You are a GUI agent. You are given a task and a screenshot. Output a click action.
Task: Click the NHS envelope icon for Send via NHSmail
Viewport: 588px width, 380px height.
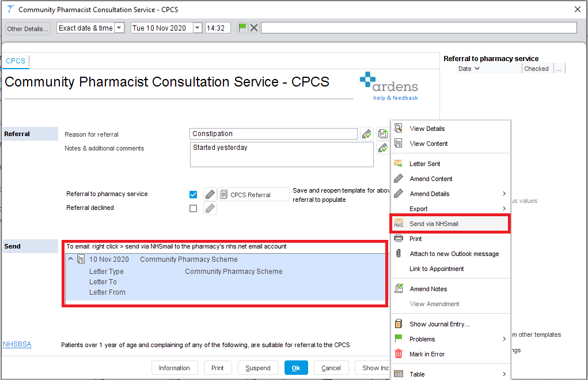[x=399, y=223]
